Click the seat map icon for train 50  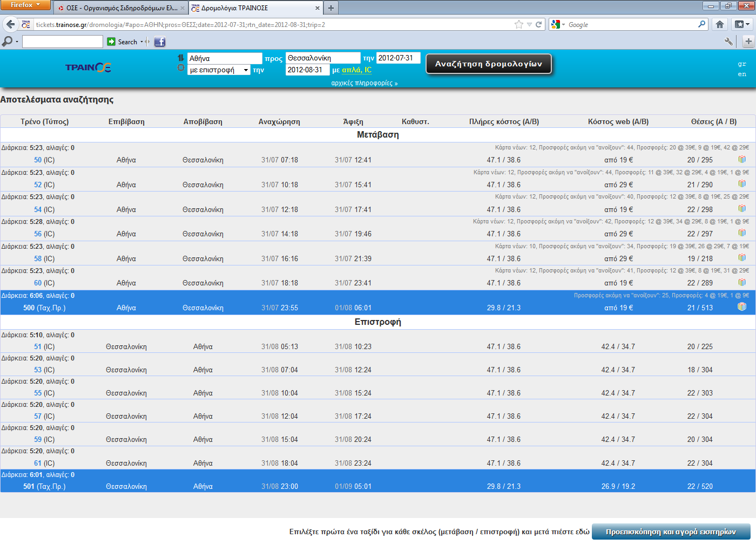742,159
